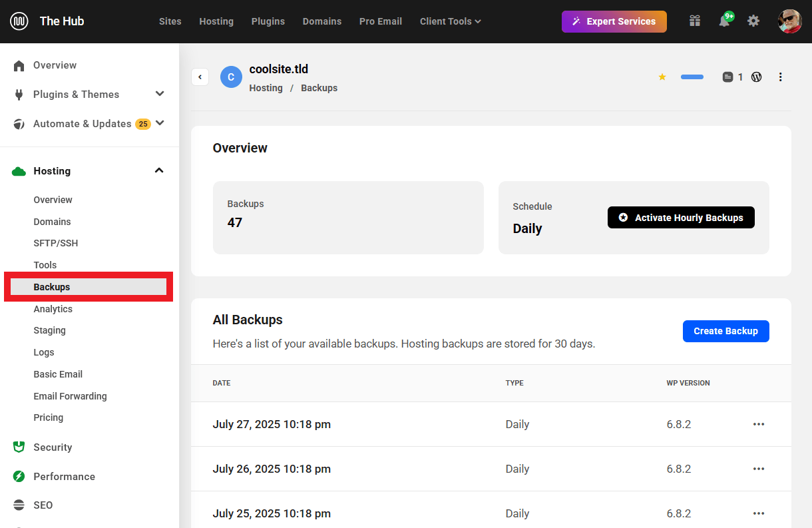812x528 pixels.
Task: Open the notifications bell
Action: click(724, 21)
